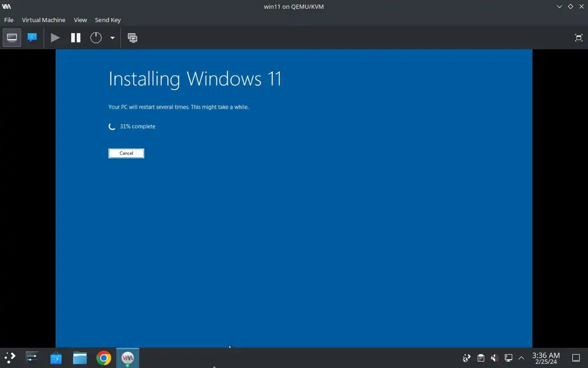Image resolution: width=588 pixels, height=368 pixels.
Task: Click the Show Desktop button
Action: (576, 358)
